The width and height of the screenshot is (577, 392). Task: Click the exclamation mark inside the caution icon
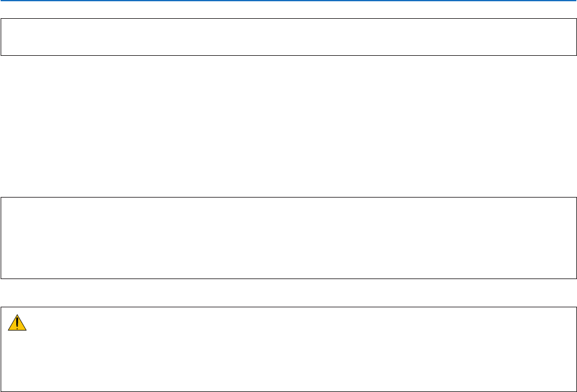17,323
